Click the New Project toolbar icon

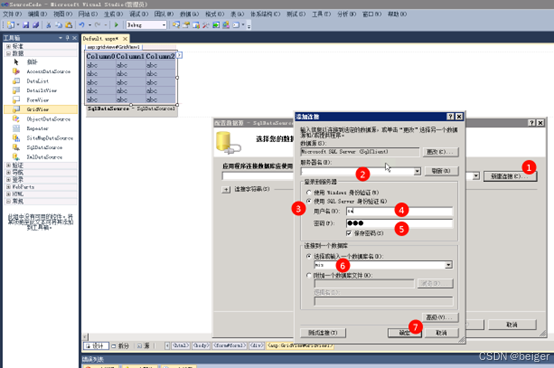tap(11, 25)
